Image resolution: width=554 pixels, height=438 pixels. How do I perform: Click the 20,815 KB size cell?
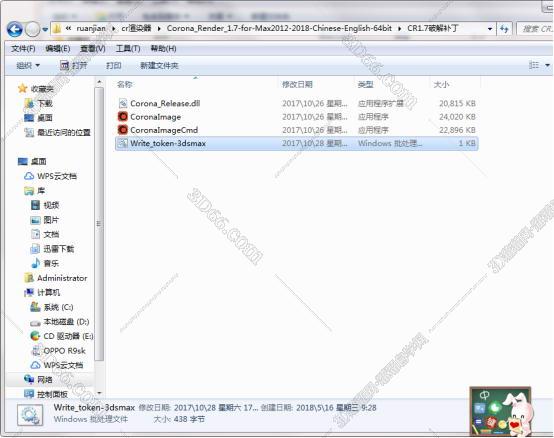[457, 103]
